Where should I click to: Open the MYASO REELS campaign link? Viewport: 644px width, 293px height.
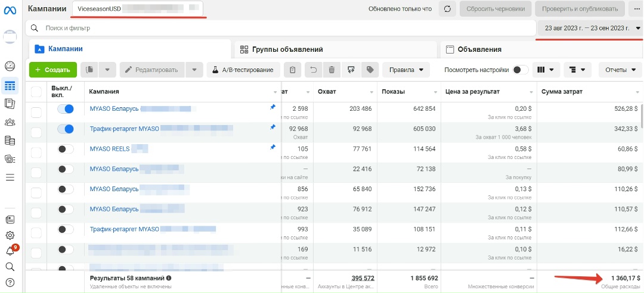pos(110,149)
